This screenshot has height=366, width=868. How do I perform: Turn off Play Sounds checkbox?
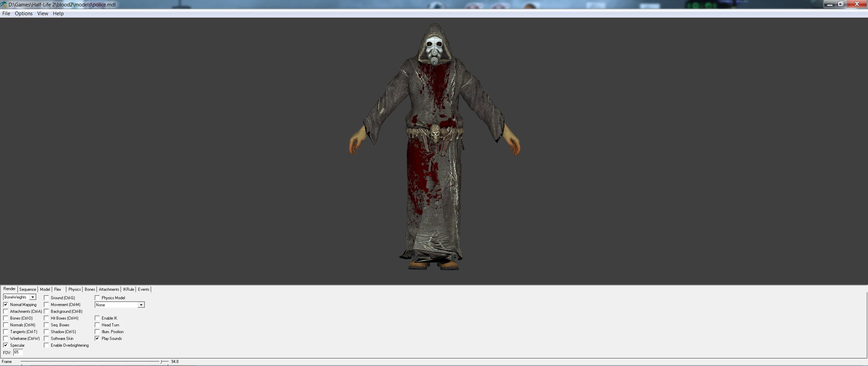click(x=97, y=338)
